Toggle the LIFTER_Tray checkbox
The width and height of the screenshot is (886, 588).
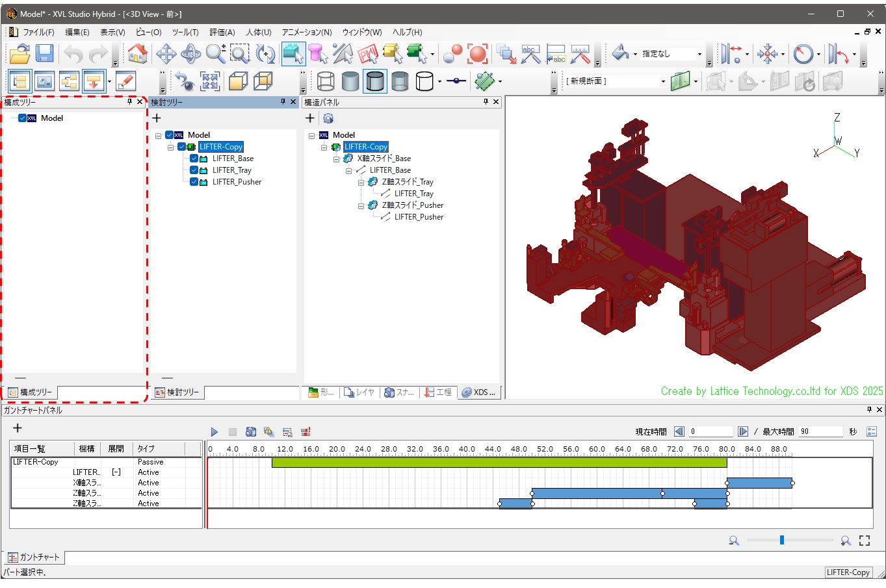pos(194,170)
